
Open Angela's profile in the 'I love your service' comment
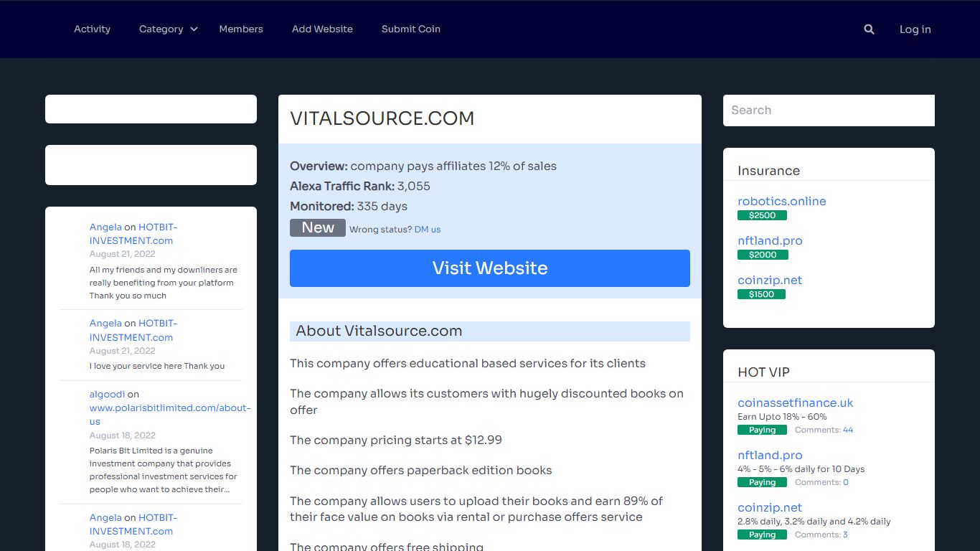[x=105, y=324]
